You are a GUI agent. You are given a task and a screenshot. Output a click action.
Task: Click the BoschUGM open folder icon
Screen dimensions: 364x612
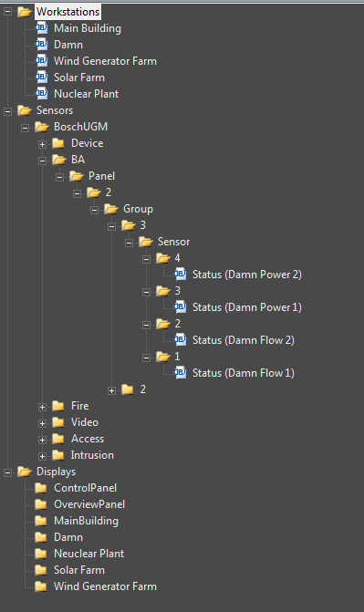pos(41,127)
